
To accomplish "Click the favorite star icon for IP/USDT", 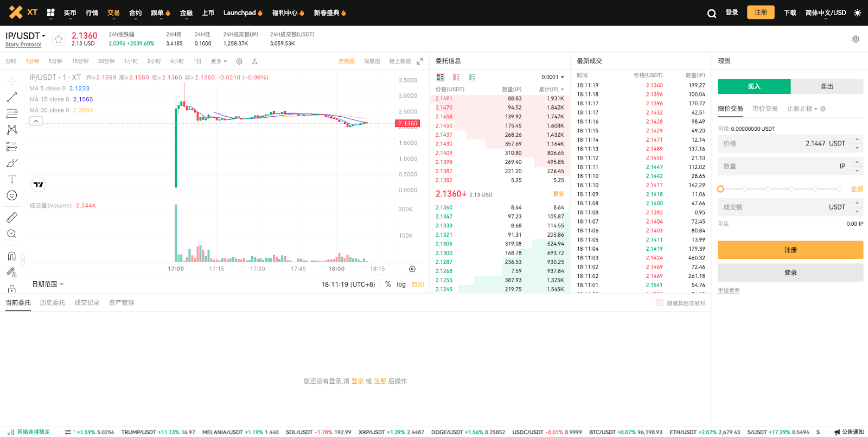I will coord(59,39).
